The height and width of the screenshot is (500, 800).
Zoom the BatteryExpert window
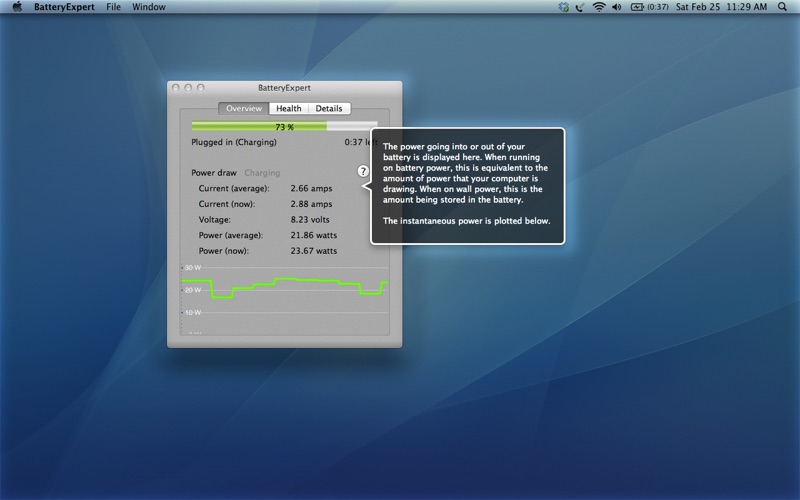click(201, 88)
